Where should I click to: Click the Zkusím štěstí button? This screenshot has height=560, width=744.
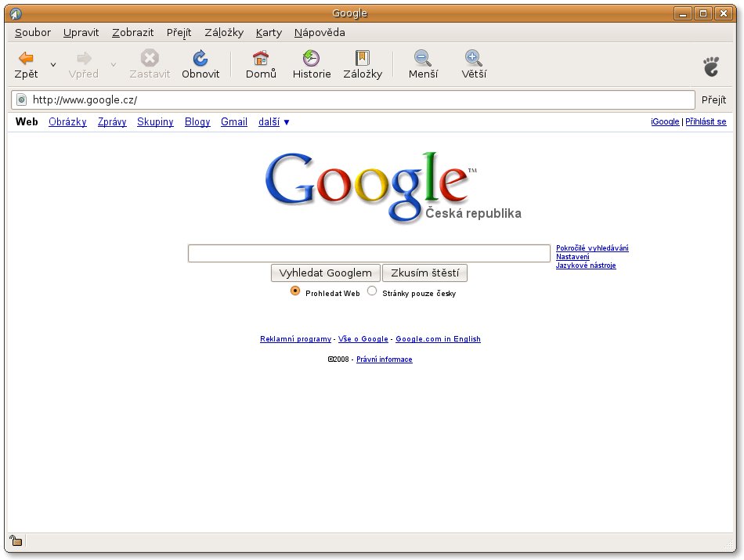click(424, 273)
